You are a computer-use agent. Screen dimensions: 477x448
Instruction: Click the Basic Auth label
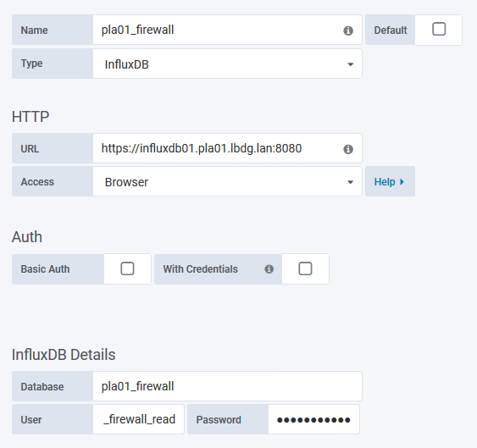pos(45,269)
